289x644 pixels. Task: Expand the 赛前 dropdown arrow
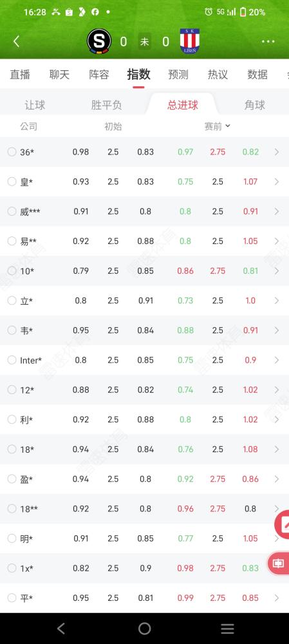point(228,126)
